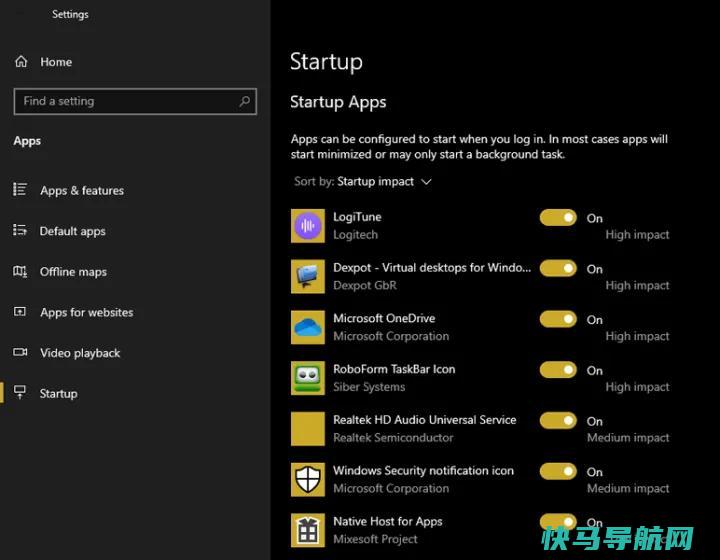Open Video playback settings
The width and height of the screenshot is (720, 560).
[x=80, y=353]
